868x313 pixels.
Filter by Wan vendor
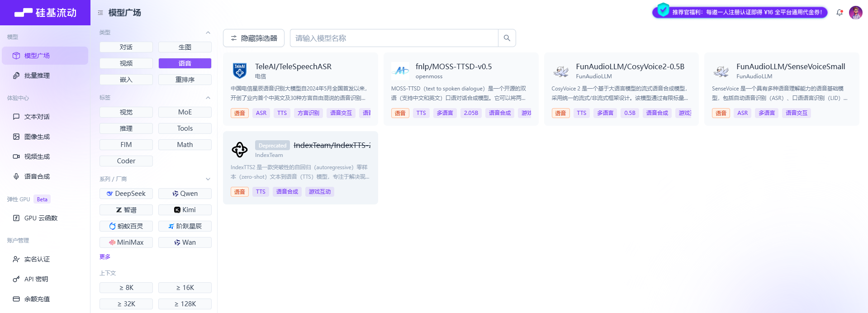point(185,242)
